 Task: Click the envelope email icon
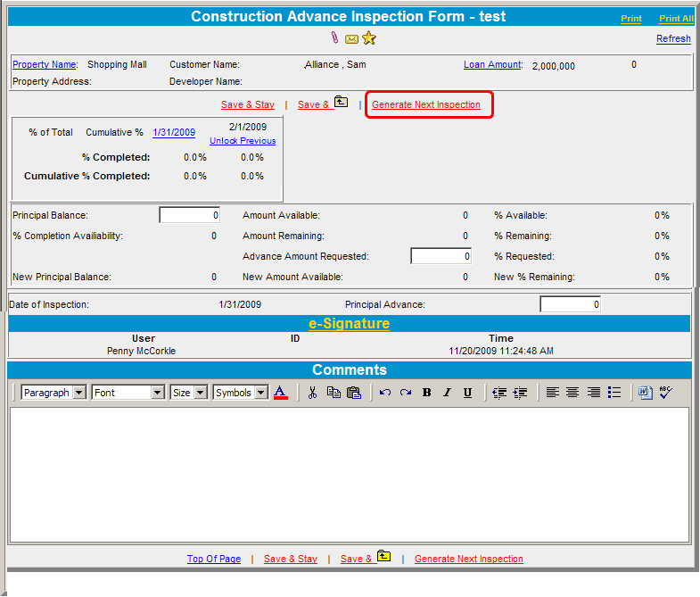point(352,39)
